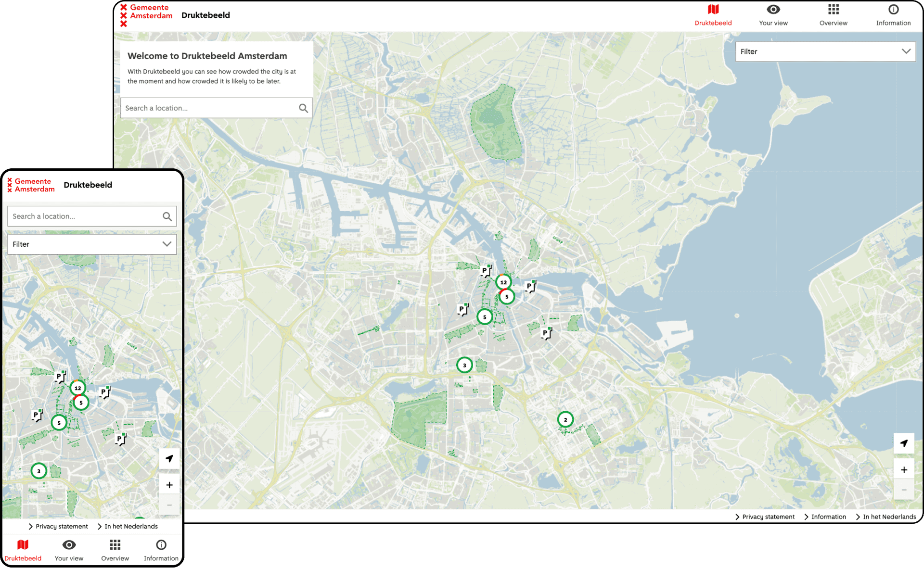Open Information tab in top navigation
The height and width of the screenshot is (568, 924).
pos(893,15)
